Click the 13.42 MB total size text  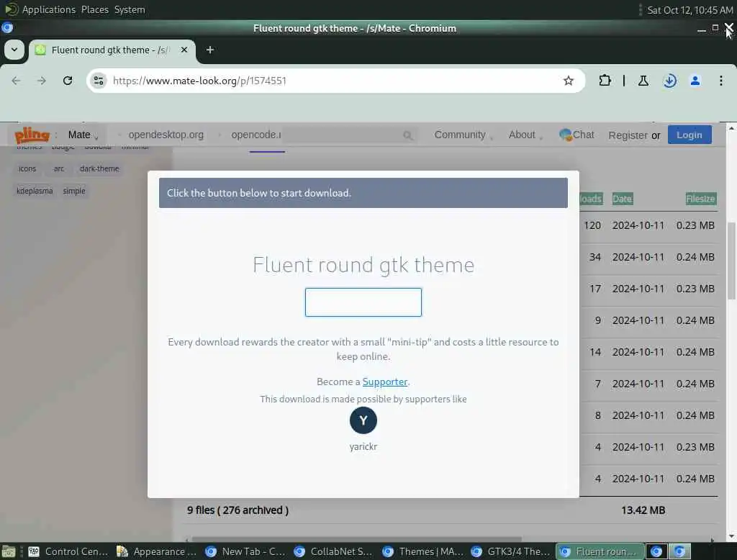(x=643, y=510)
